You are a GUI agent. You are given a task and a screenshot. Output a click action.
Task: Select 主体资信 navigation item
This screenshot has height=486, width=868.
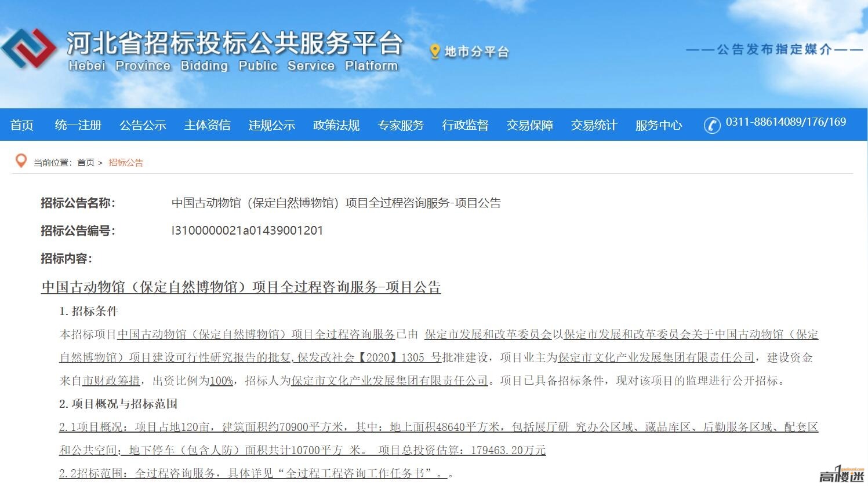[207, 125]
